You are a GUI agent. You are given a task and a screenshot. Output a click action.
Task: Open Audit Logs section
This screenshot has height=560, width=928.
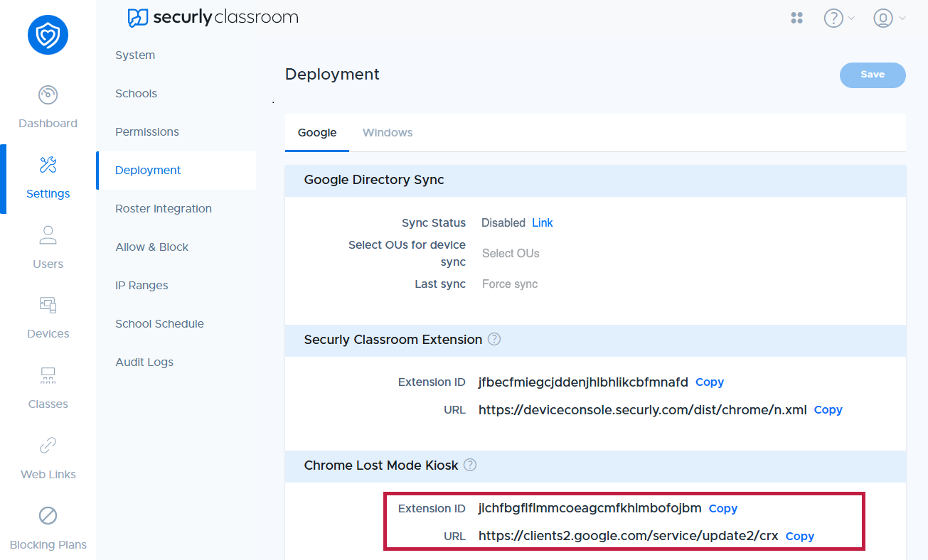click(144, 362)
